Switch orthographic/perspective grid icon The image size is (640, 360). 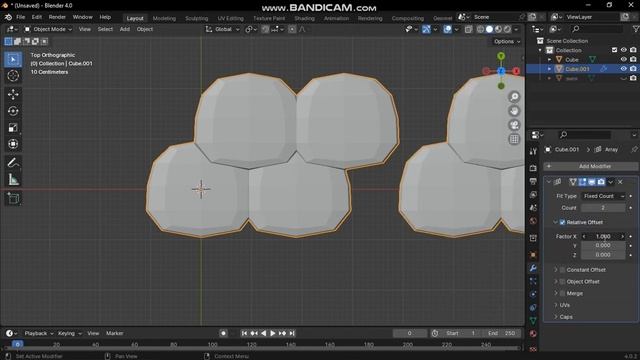click(514, 139)
